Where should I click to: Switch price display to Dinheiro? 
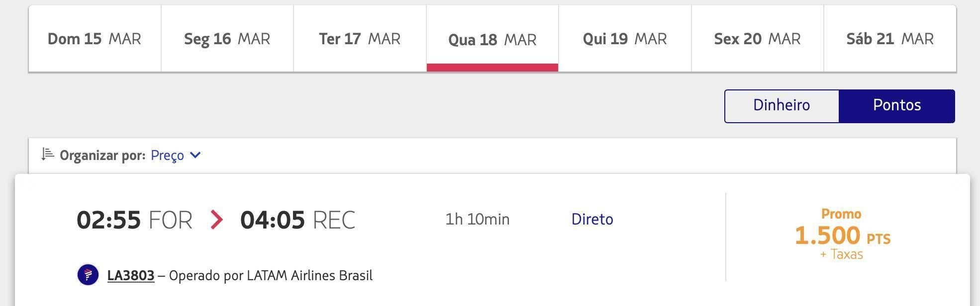pos(782,106)
